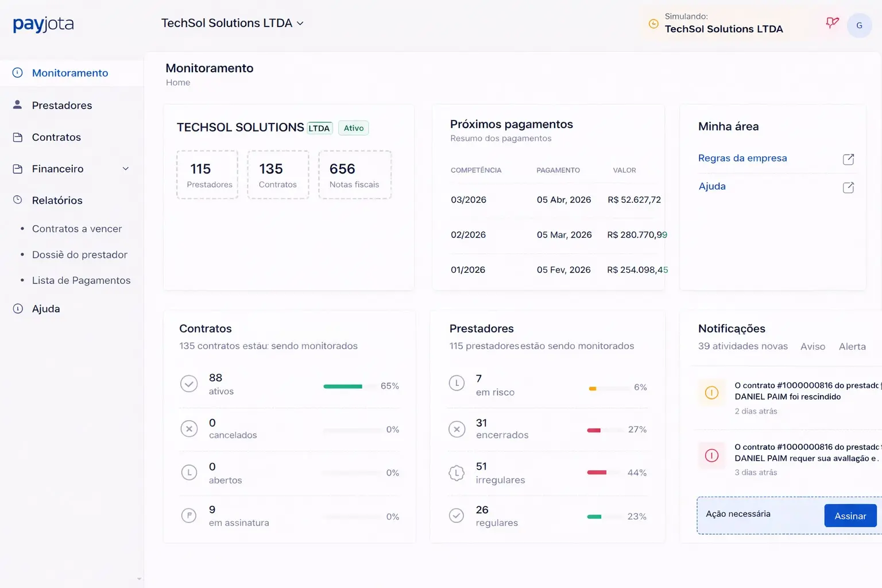Click the clock icon for abertos contracts

(x=189, y=473)
